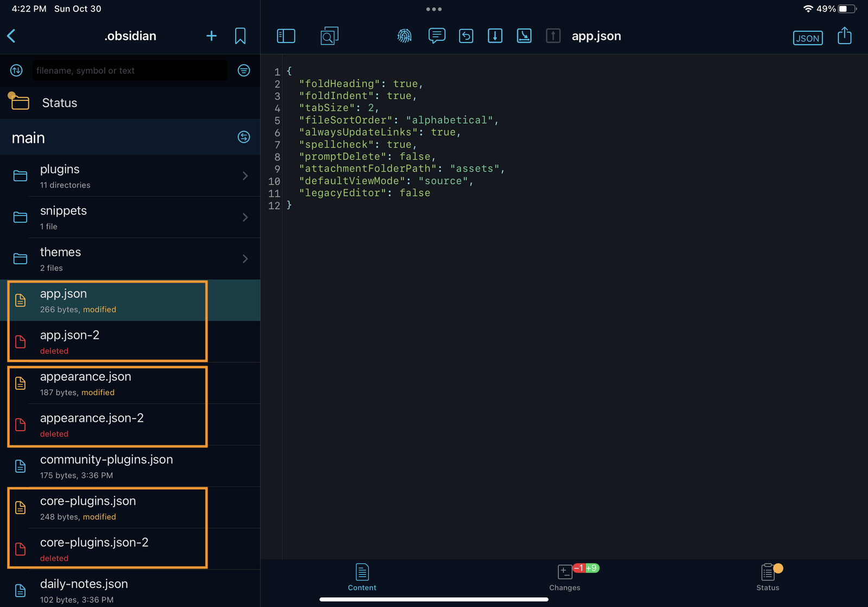Open the sort order control beside the search field
Image resolution: width=868 pixels, height=607 pixels.
[x=16, y=70]
